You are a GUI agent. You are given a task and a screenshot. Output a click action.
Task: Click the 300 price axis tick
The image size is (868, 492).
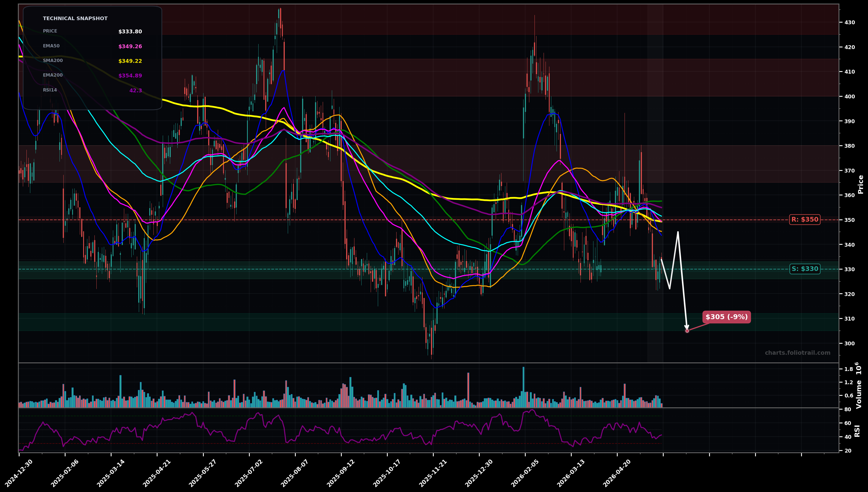850,343
